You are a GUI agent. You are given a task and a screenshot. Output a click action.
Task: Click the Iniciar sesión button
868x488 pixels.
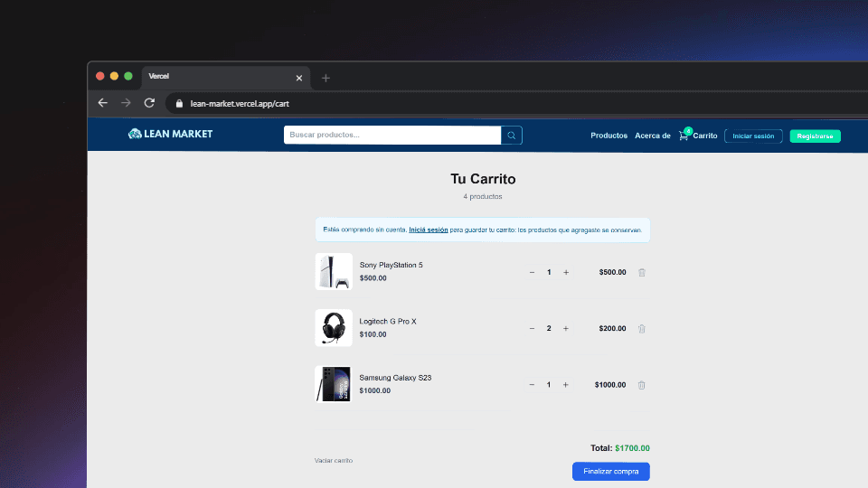coord(753,136)
